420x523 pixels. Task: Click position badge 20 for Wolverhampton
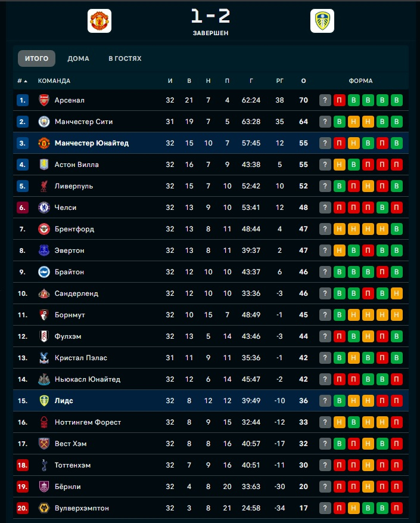click(23, 508)
